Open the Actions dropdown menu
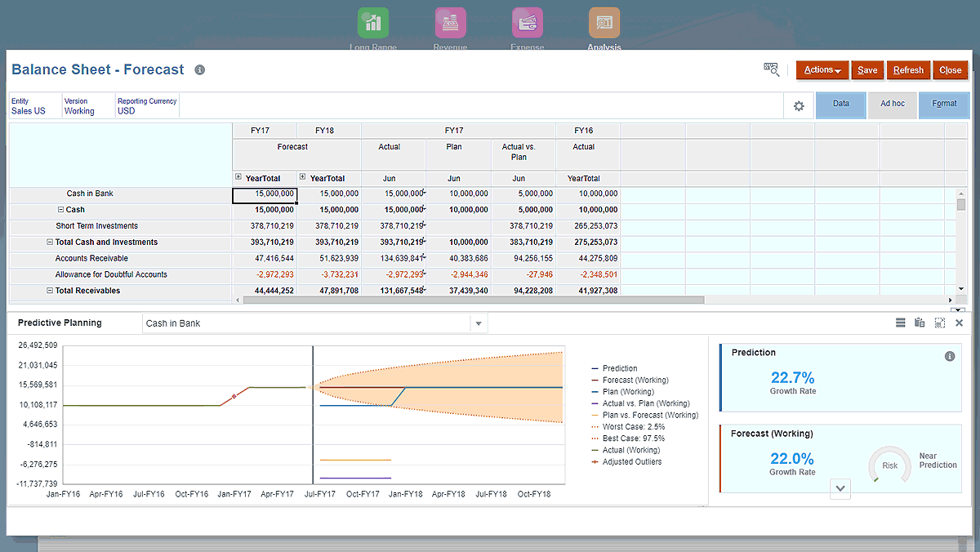The width and height of the screenshot is (980, 552). (x=822, y=70)
